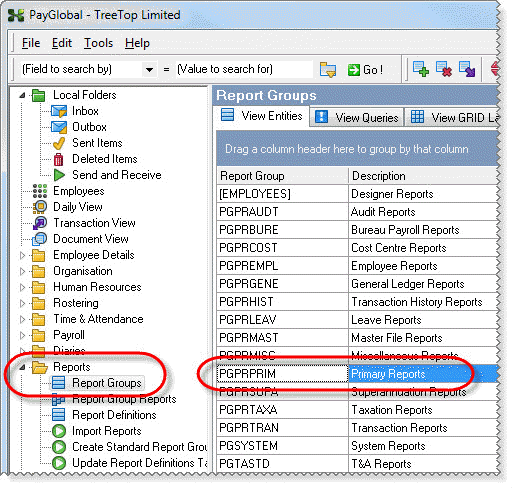This screenshot has width=517, height=492.
Task: Open the Transaction View icon
Action: pos(40,223)
